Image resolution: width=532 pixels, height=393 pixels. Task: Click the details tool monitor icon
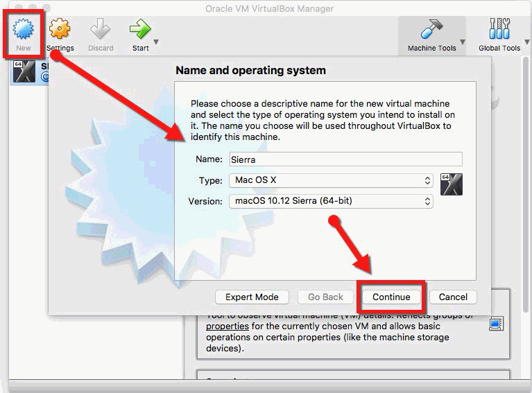point(496,324)
